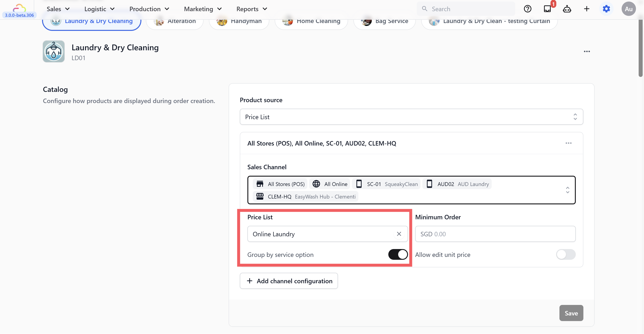Open service options three-dot menu

[587, 51]
